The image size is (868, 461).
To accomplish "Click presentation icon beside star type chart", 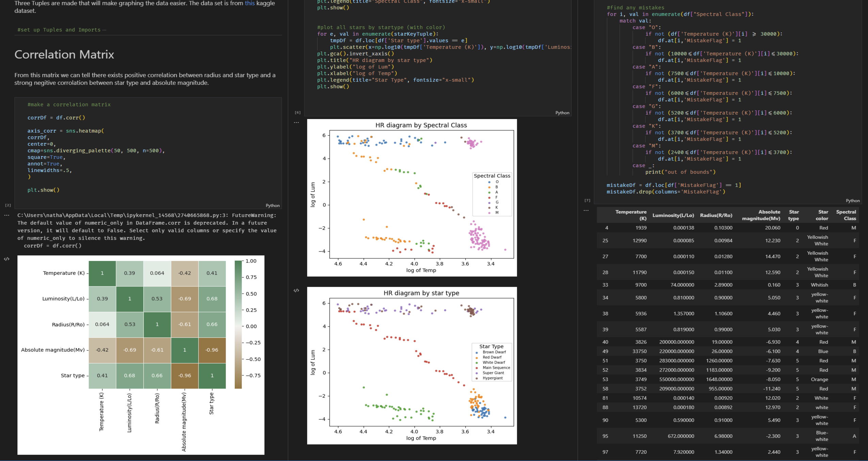I will [x=296, y=290].
